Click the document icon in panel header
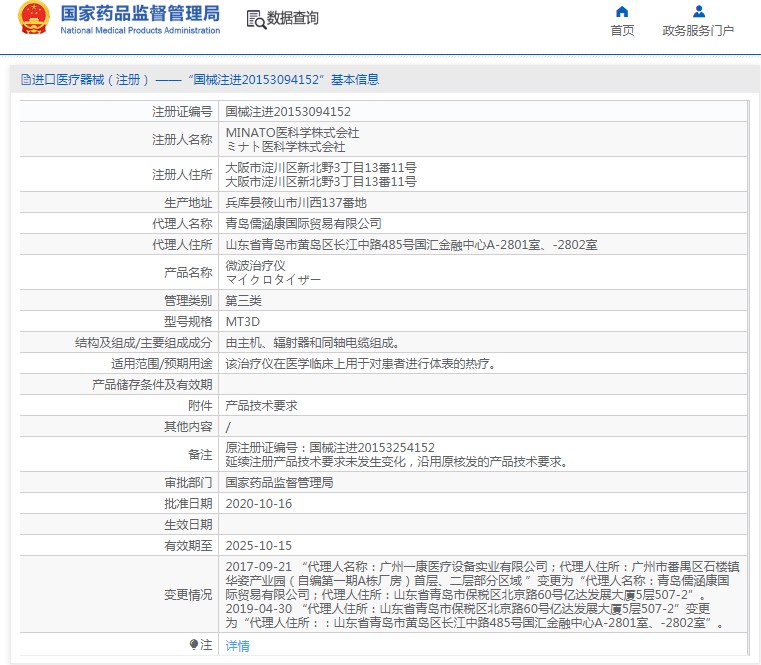Viewport: 761px width, 665px height. pyautogui.click(x=25, y=80)
